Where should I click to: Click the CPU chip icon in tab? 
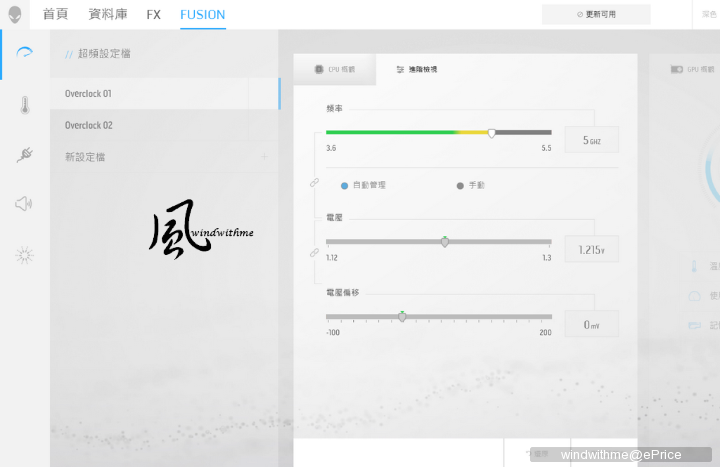[319, 69]
